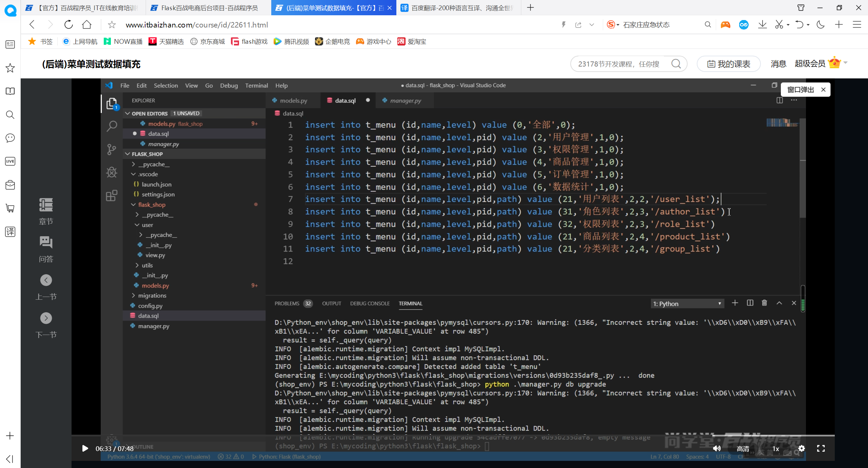Switch to DEBUG CONSOLE panel tab
This screenshot has height=468, width=868.
coord(370,303)
